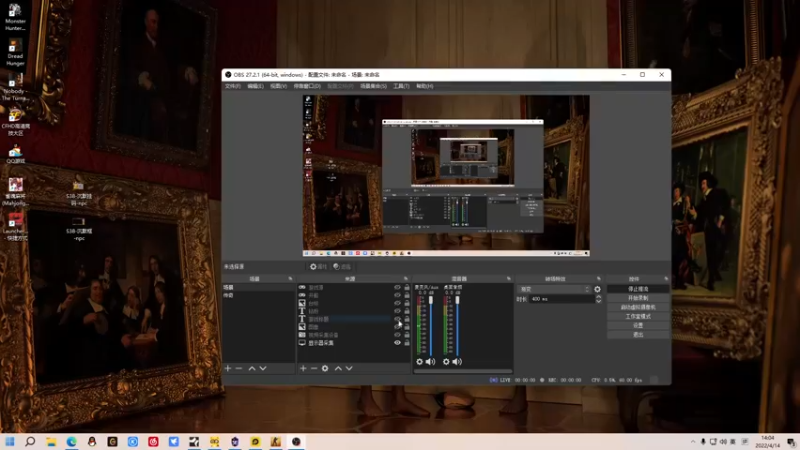Click 退出 to exit OBS
800x450 pixels.
(x=638, y=335)
